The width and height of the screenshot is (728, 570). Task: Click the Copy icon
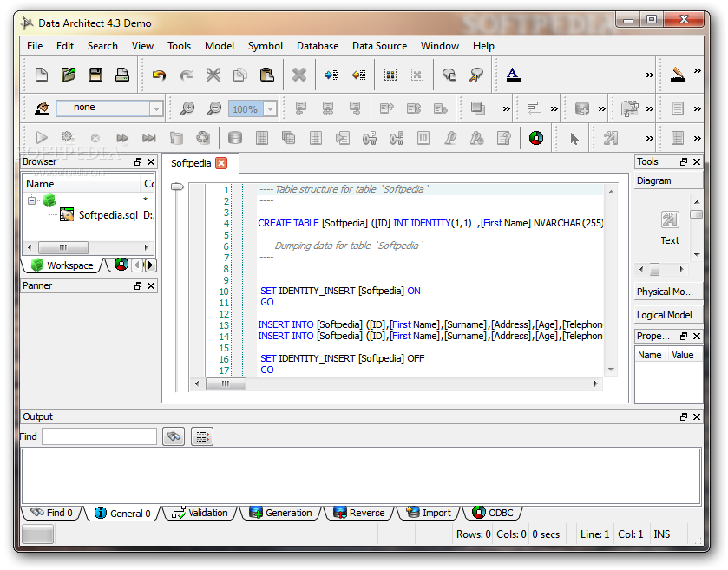click(240, 75)
